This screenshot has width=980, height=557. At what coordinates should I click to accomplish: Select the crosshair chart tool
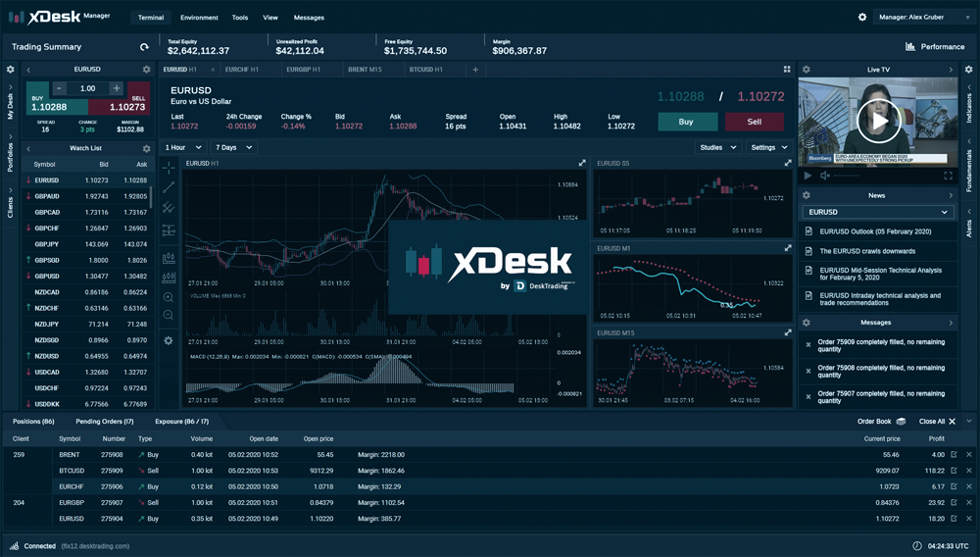coord(169,168)
